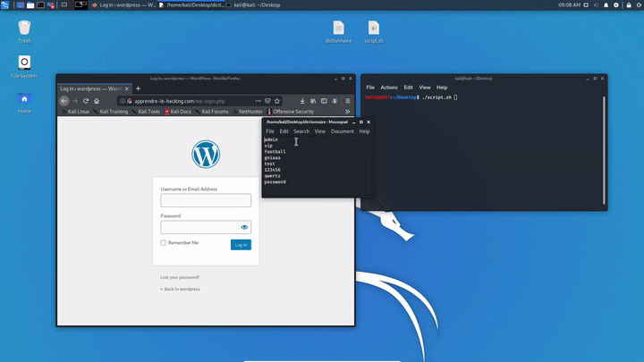The width and height of the screenshot is (644, 362).
Task: Close the Log In wordpress tab
Action: [x=126, y=88]
